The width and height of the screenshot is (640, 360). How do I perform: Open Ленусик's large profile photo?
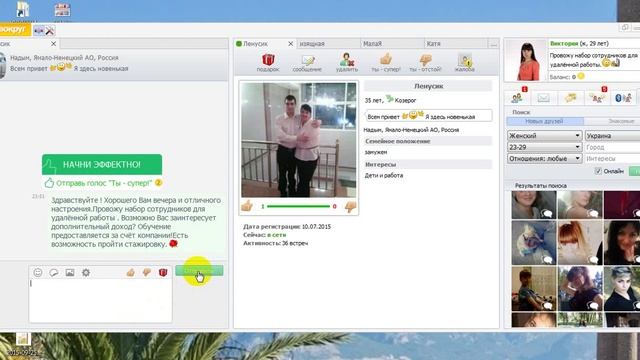298,140
